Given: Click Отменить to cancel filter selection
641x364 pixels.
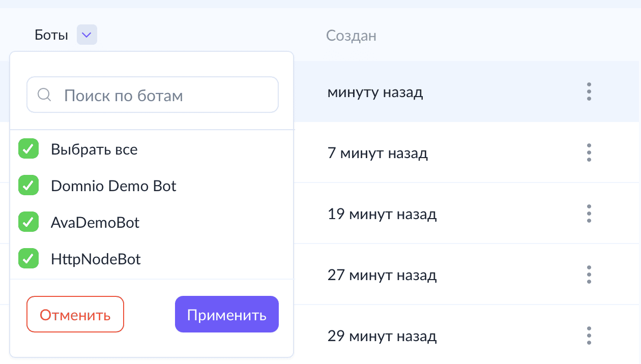Looking at the screenshot, I should click(75, 314).
